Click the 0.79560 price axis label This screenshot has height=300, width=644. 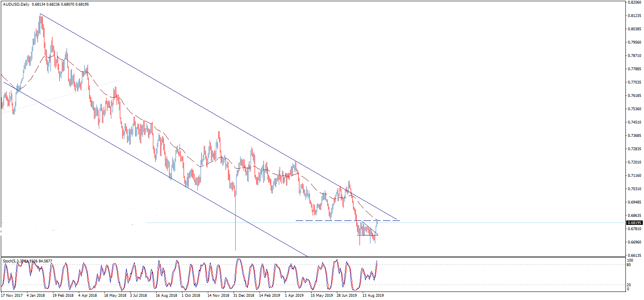click(x=635, y=42)
